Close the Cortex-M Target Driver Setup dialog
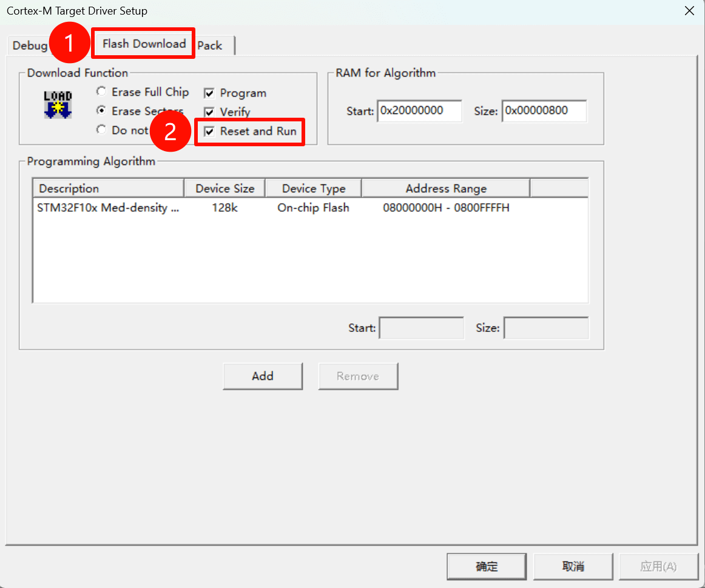 689,11
